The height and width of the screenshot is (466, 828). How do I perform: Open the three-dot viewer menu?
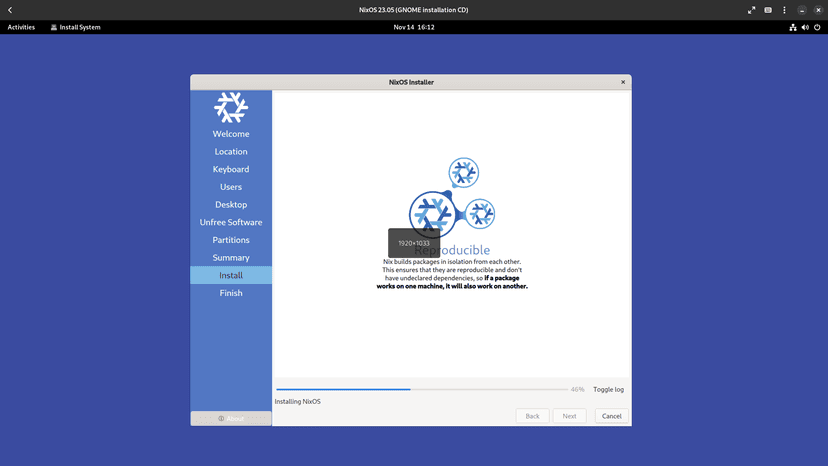[784, 10]
